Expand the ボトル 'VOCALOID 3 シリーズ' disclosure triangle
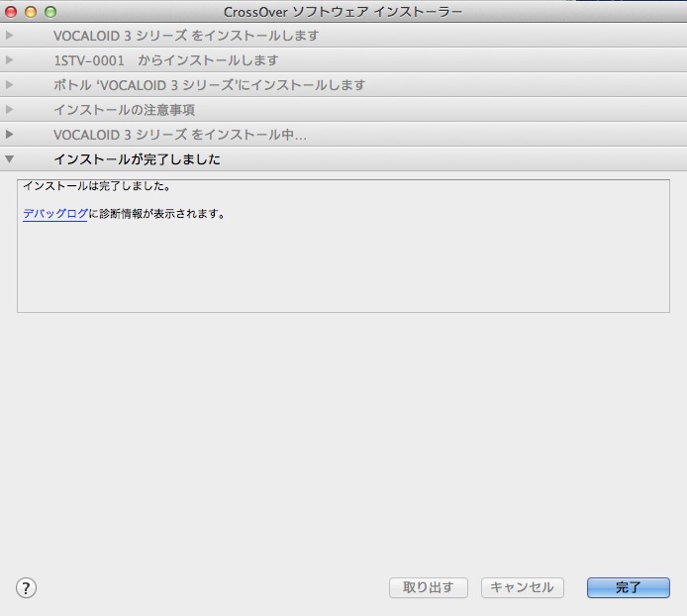Viewport: 687px width, 616px height. pyautogui.click(x=9, y=84)
